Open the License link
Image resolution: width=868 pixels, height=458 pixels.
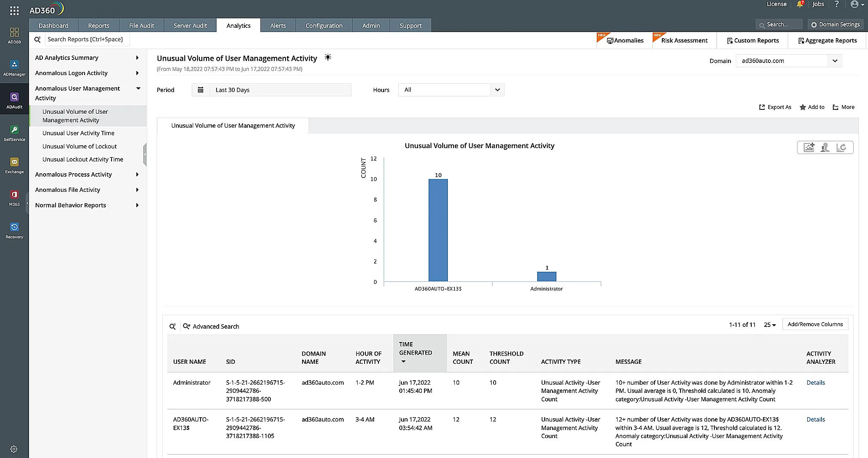click(776, 4)
